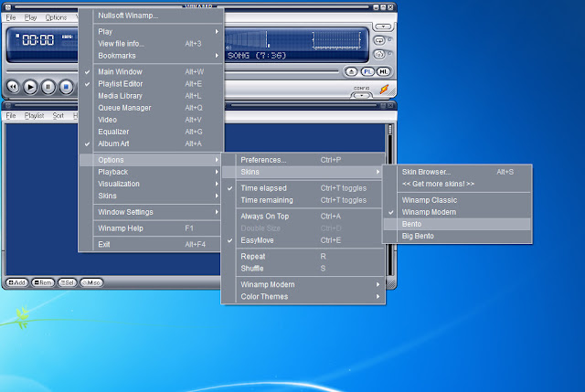585x392 pixels.
Task: Open the Skin Browser...
Action: click(x=457, y=172)
